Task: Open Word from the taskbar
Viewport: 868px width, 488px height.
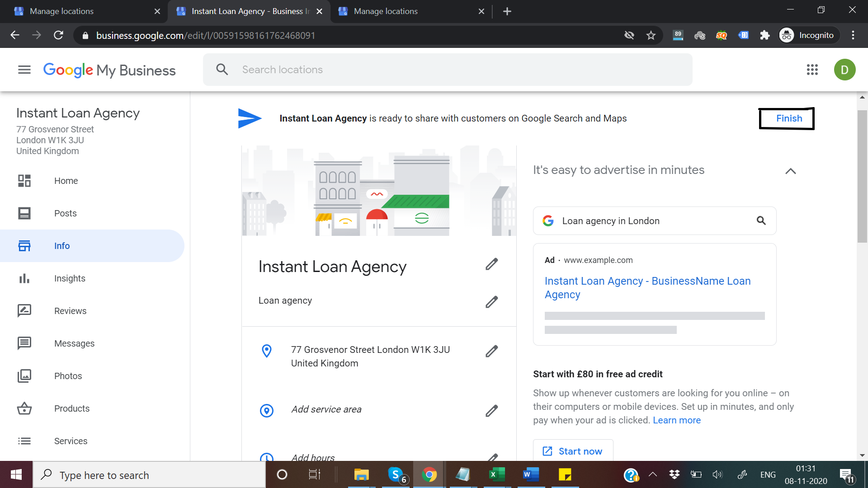Action: [531, 474]
